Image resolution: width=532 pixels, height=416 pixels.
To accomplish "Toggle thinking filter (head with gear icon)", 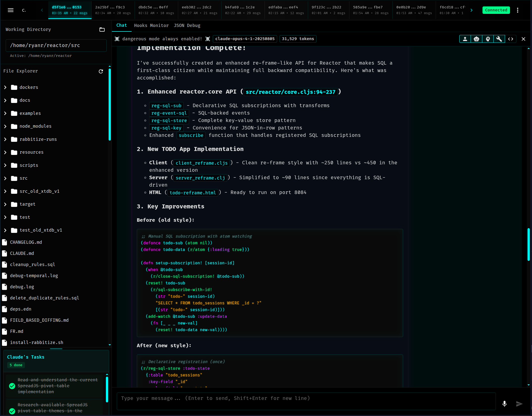I will click(488, 39).
